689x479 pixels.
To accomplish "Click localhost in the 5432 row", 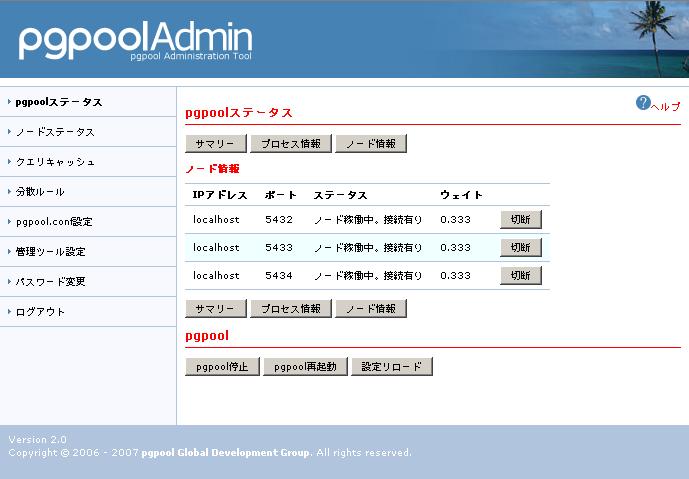I will tap(216, 219).
